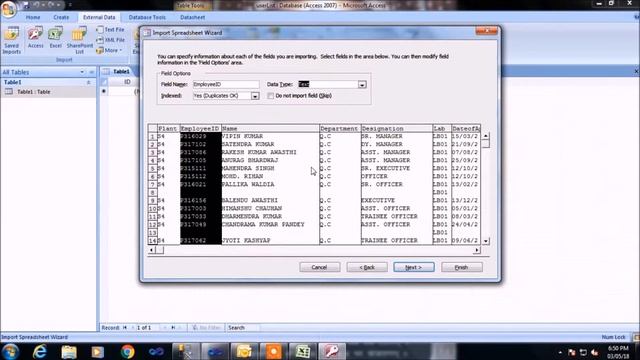
Task: Click the Access import icon
Action: [x=35, y=38]
